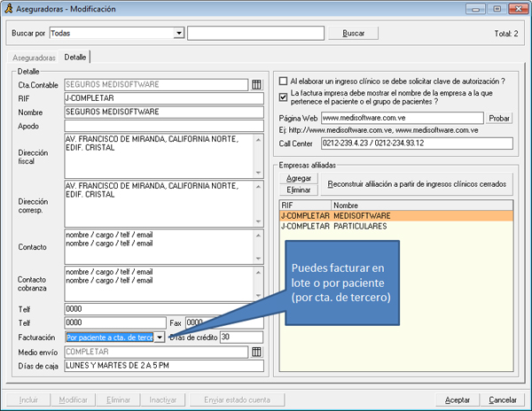
Task: Expand the Buscar por dropdown
Action: 179,33
